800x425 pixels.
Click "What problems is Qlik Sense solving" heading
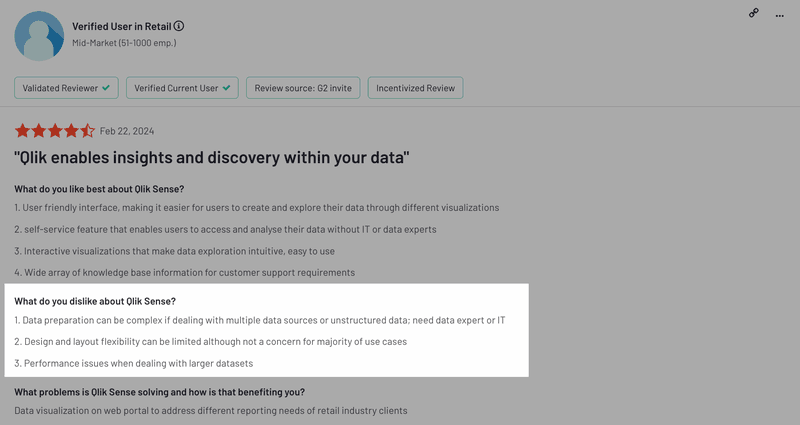coord(160,392)
